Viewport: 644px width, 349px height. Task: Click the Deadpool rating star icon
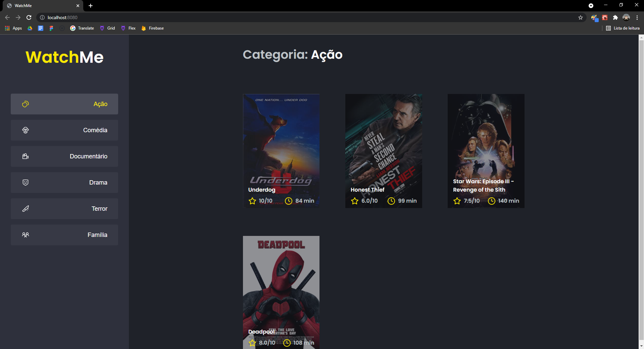[x=252, y=343]
